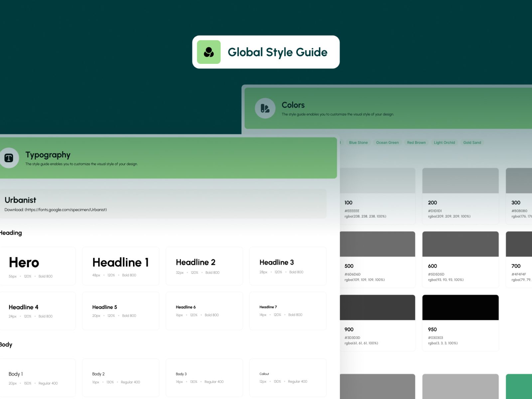
Task: Select the Headline 3 typography card
Action: click(288, 266)
